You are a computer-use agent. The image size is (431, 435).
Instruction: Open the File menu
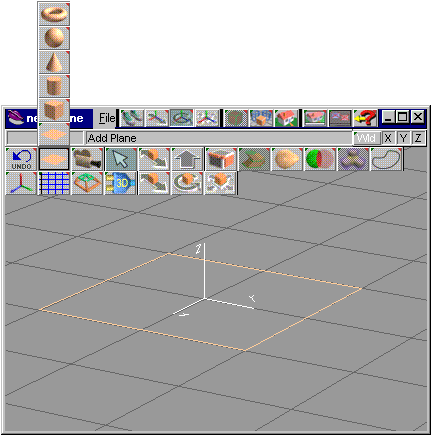point(107,118)
